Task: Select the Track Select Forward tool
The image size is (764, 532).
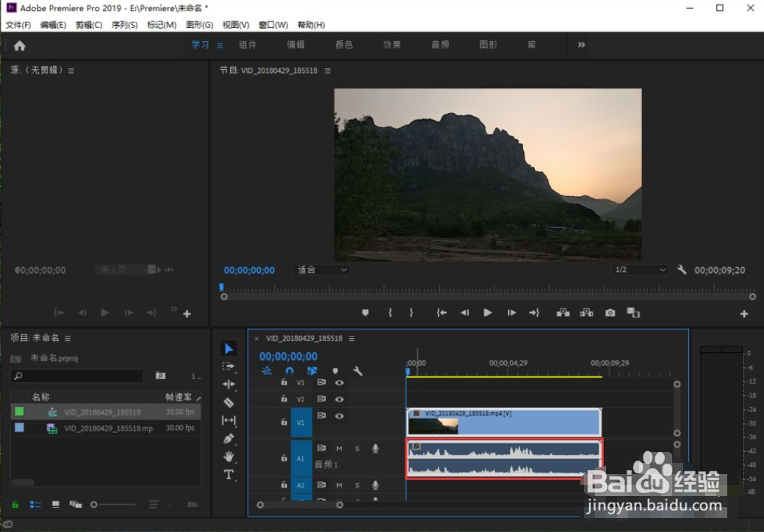Action: point(228,367)
